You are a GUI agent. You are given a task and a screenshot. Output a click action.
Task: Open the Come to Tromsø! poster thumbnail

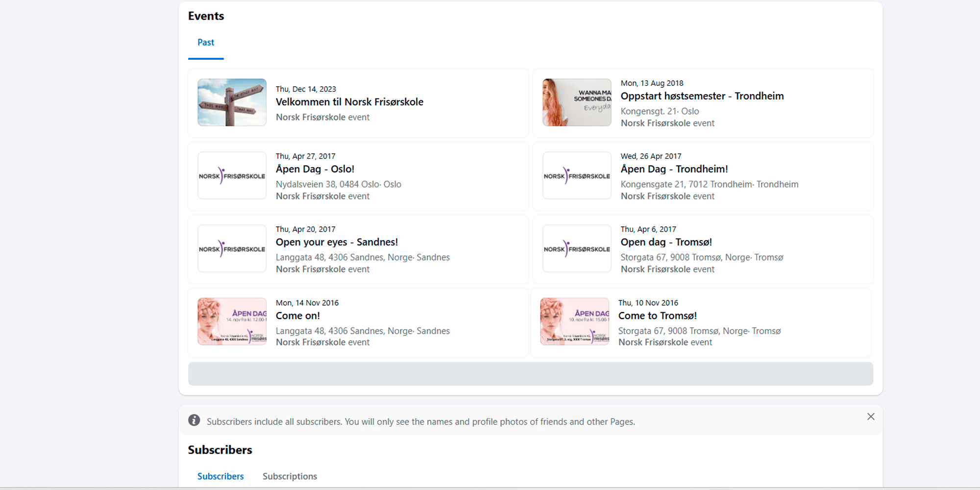click(x=574, y=321)
